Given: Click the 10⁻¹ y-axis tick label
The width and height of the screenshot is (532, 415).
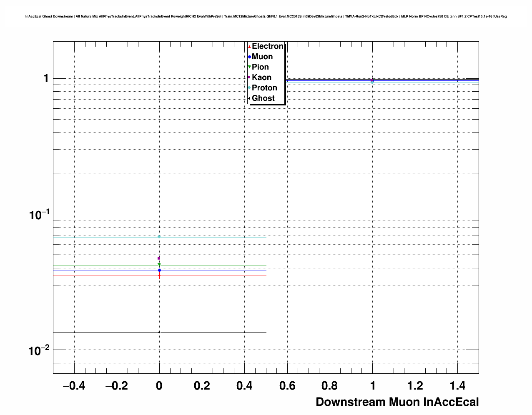Looking at the screenshot, I should 39,215.
